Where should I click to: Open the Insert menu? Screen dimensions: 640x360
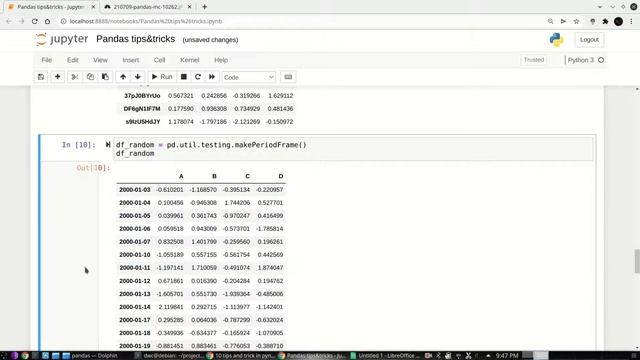(131, 60)
